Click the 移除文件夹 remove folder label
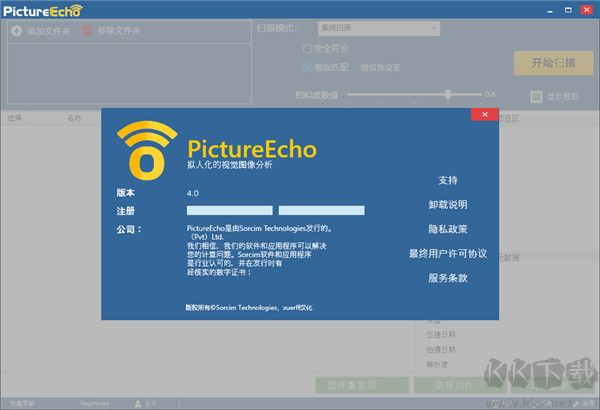The height and width of the screenshot is (410, 600). coord(119,31)
